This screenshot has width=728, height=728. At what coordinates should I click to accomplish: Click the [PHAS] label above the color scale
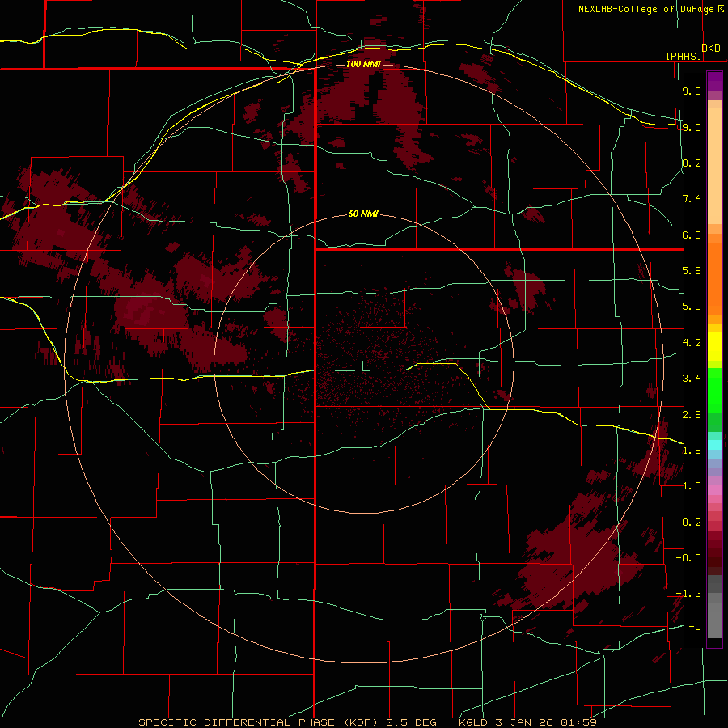tap(684, 56)
